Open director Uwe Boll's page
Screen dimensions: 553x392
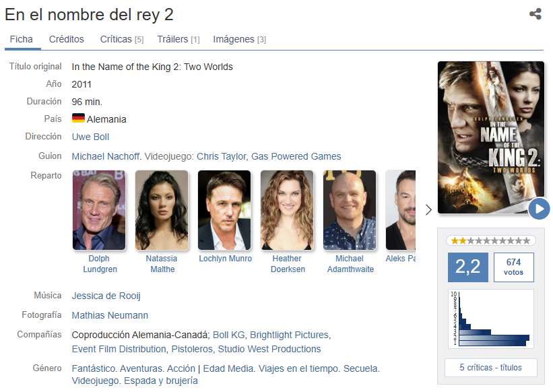click(90, 137)
